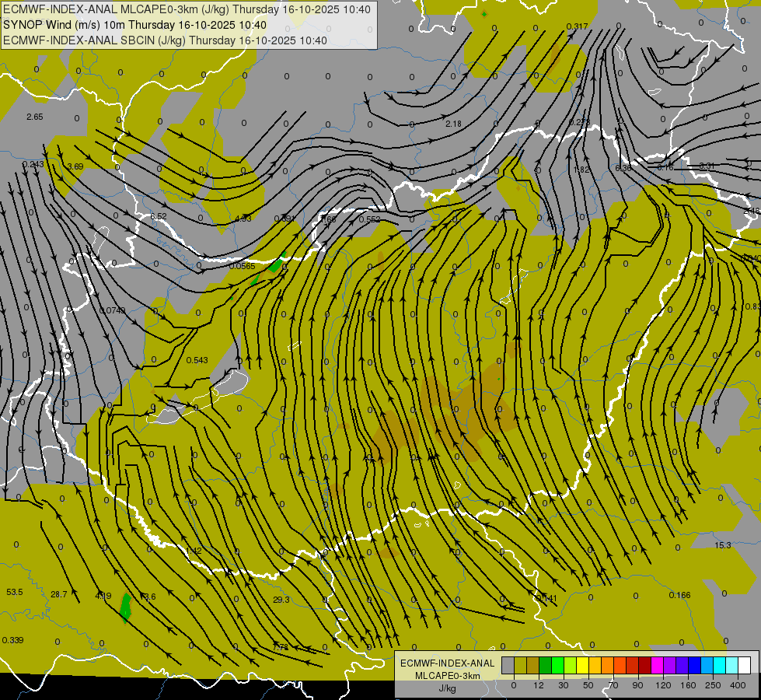Click the map value 0.0565
The width and height of the screenshot is (761, 700).
point(243,266)
